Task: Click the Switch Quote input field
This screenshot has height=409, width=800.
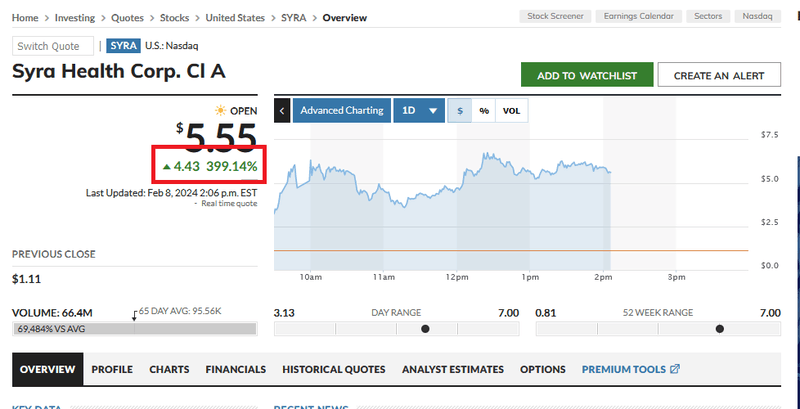Action: [53, 46]
